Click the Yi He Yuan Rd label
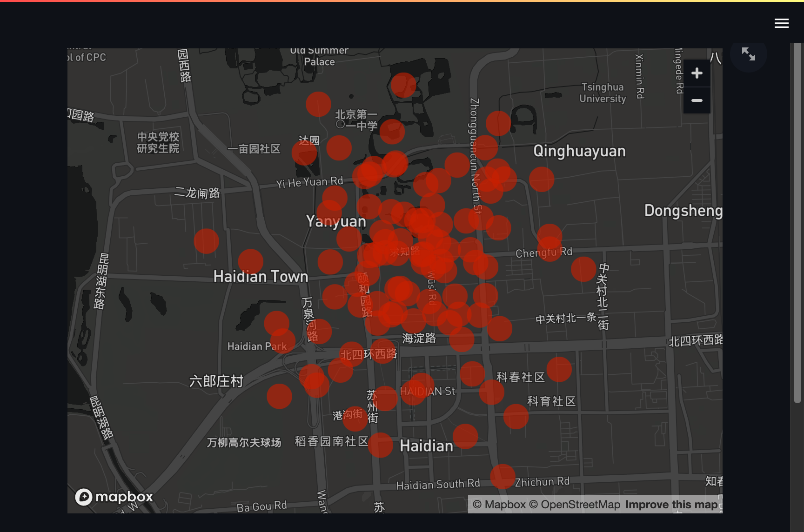 click(309, 182)
